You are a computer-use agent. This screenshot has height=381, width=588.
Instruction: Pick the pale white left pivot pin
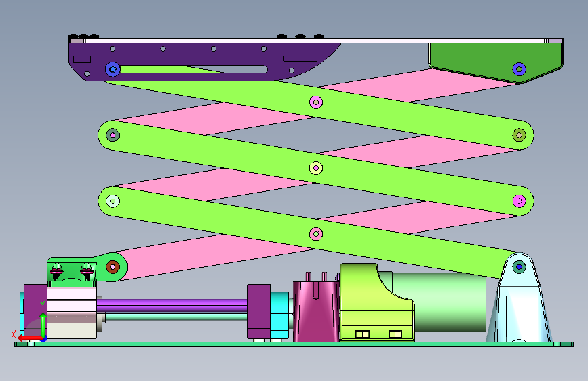(113, 201)
